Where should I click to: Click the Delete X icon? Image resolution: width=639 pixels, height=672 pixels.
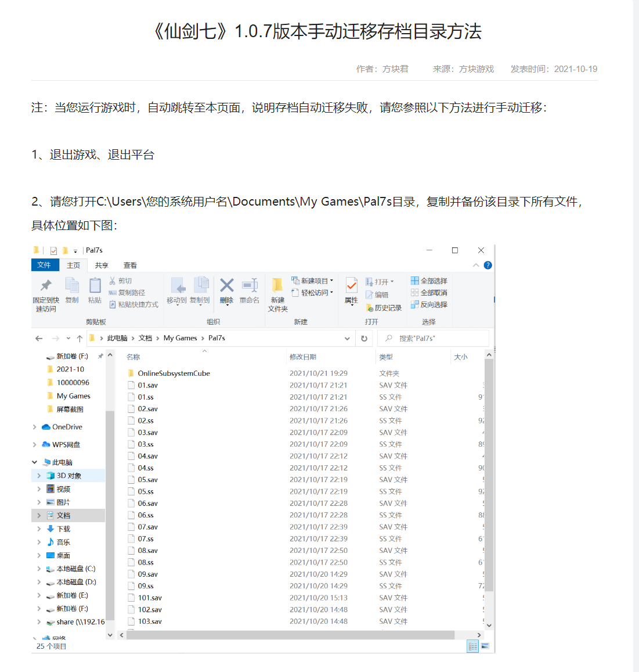tap(226, 285)
